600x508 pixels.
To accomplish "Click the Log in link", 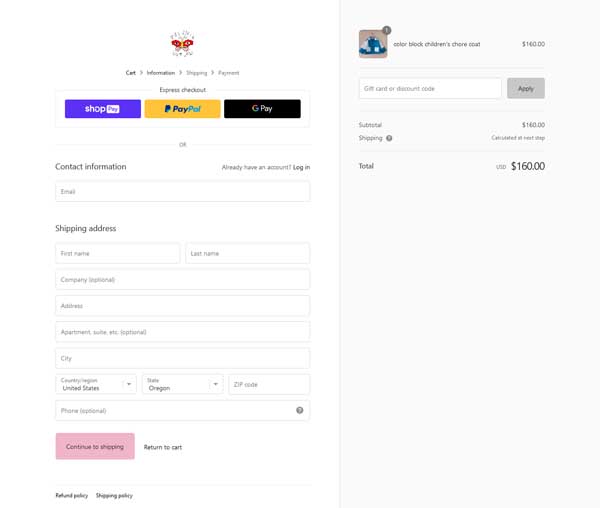I will [302, 167].
